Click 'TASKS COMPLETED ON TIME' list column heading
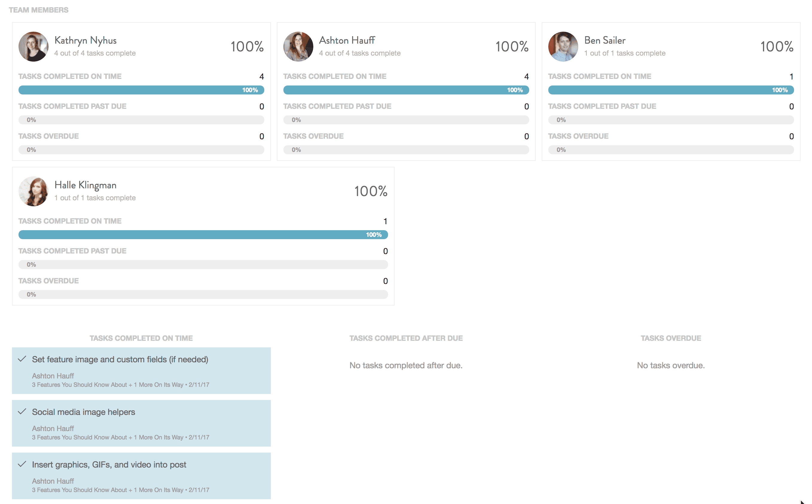 (x=141, y=338)
